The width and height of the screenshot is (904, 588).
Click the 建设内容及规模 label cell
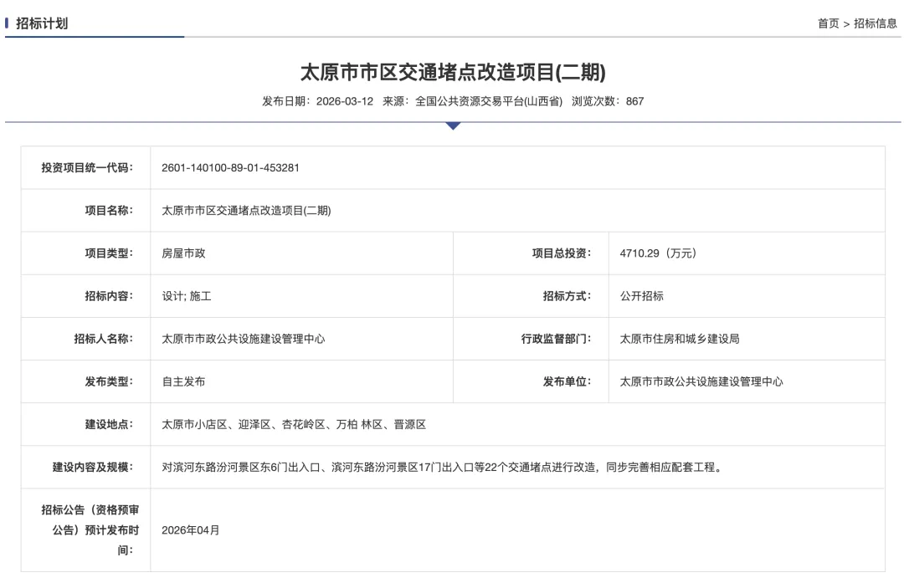pyautogui.click(x=86, y=467)
